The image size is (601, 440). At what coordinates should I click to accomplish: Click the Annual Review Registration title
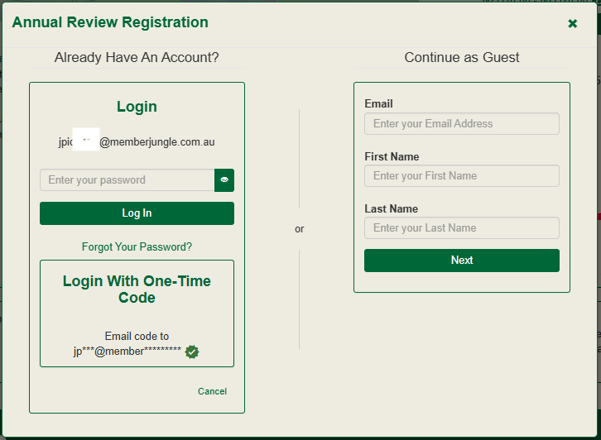110,22
